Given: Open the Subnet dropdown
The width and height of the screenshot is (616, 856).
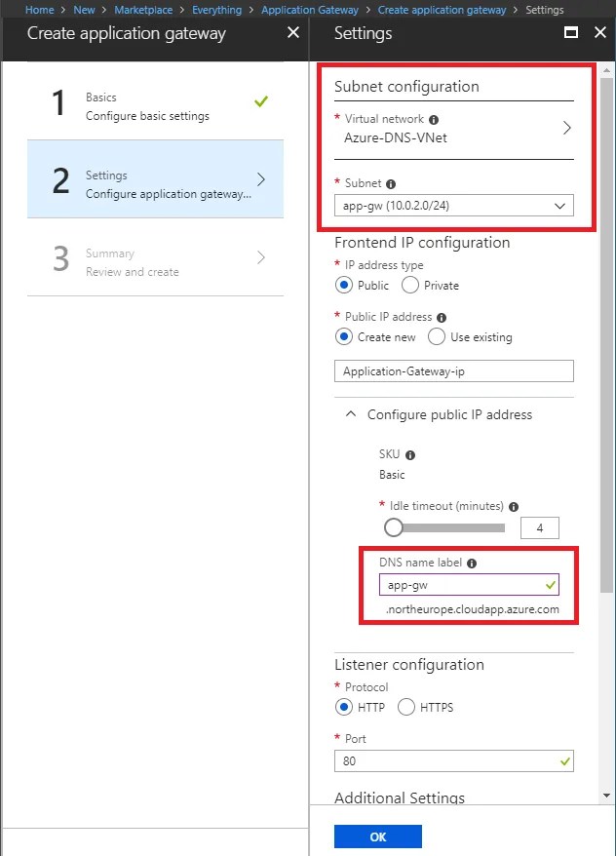Looking at the screenshot, I should click(x=454, y=206).
